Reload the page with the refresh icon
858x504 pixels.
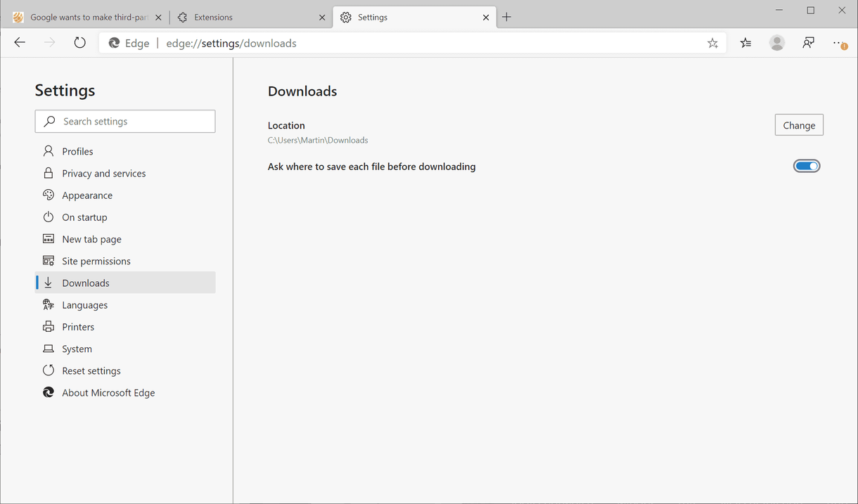79,43
